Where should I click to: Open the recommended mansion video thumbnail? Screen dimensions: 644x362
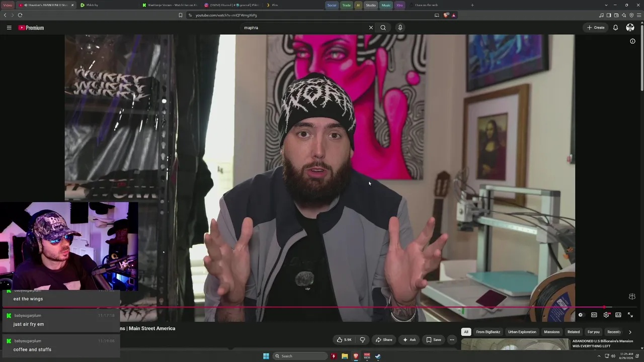[x=515, y=344]
